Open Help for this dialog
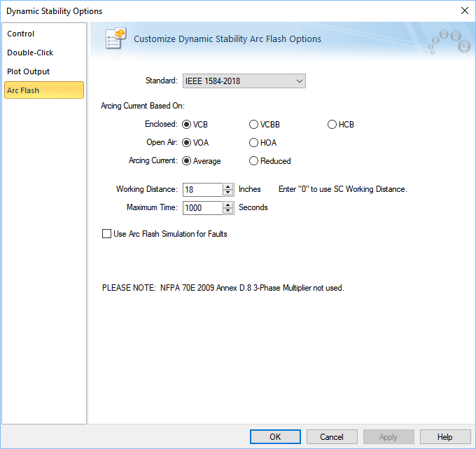This screenshot has height=449, width=476. (445, 436)
